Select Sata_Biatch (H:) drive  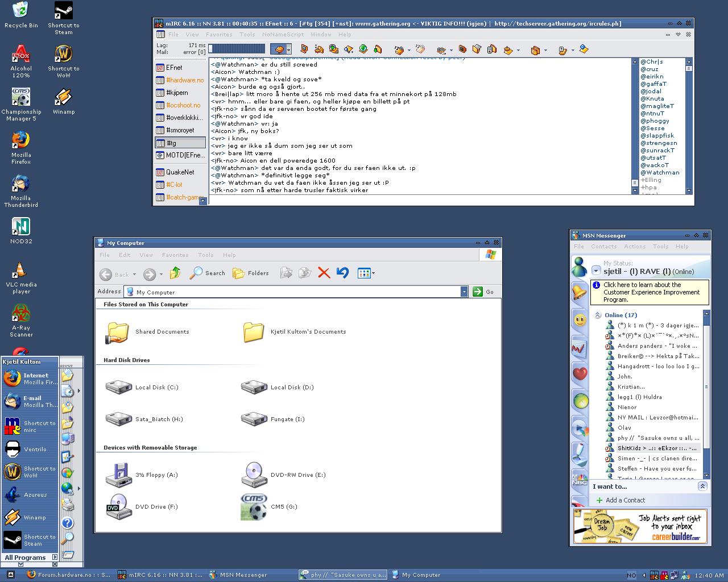pos(144,419)
